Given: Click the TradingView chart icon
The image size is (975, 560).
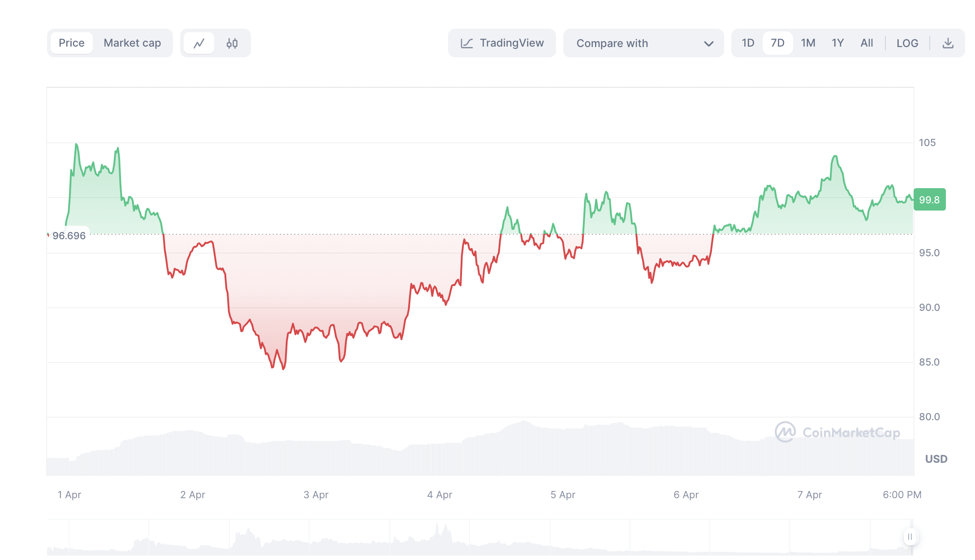Looking at the screenshot, I should (x=467, y=43).
